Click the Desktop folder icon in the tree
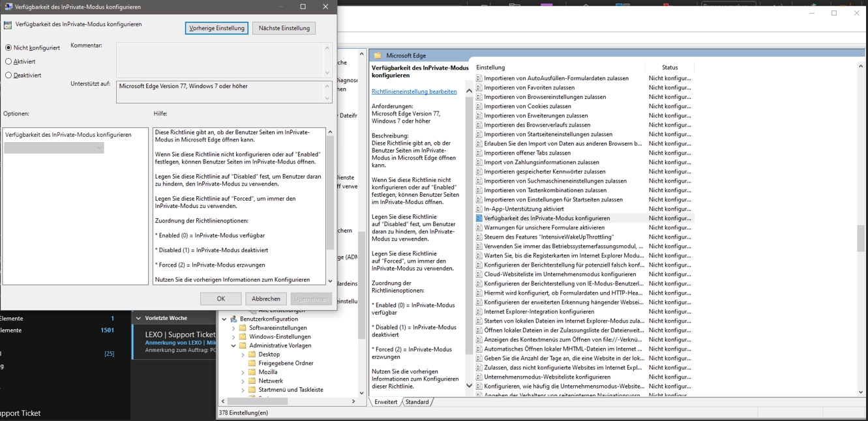The image size is (868, 421). (252, 355)
